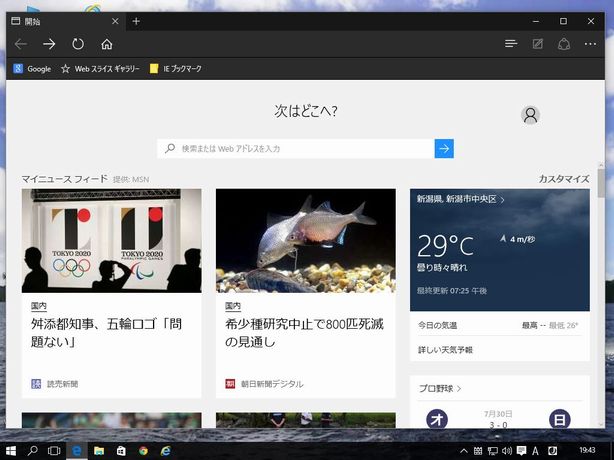614x460 pixels.
Task: Open the More actions (…) menu
Action: [x=590, y=44]
